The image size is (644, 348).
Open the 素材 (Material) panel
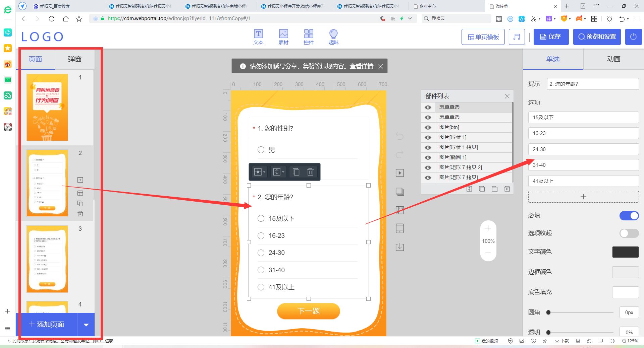click(x=283, y=36)
